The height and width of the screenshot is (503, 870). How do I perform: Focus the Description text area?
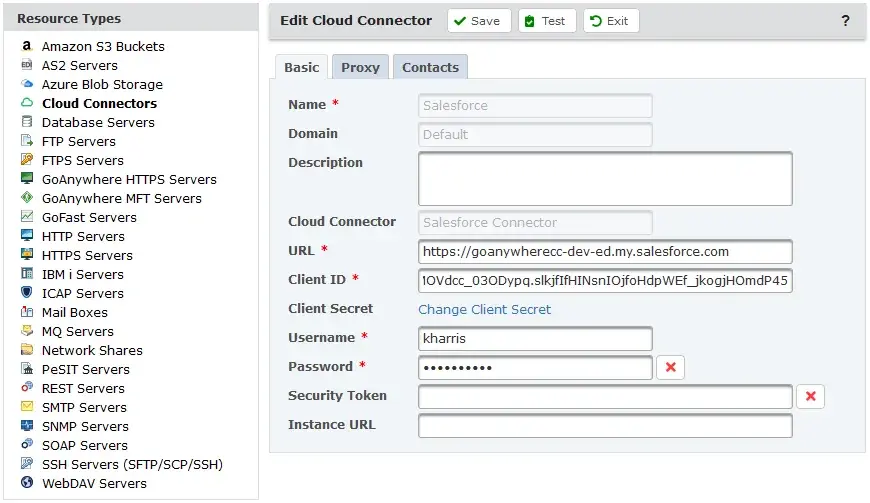click(x=605, y=179)
